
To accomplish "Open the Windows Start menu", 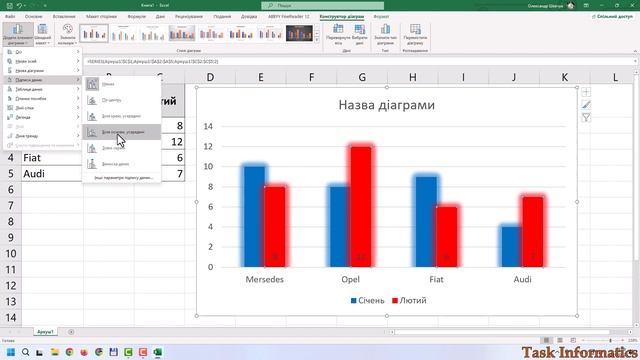I will (11, 352).
